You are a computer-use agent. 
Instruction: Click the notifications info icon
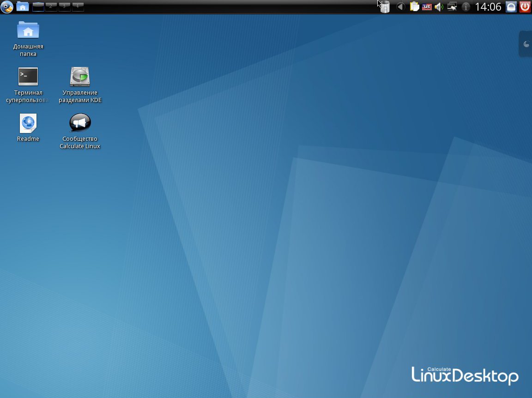[466, 7]
